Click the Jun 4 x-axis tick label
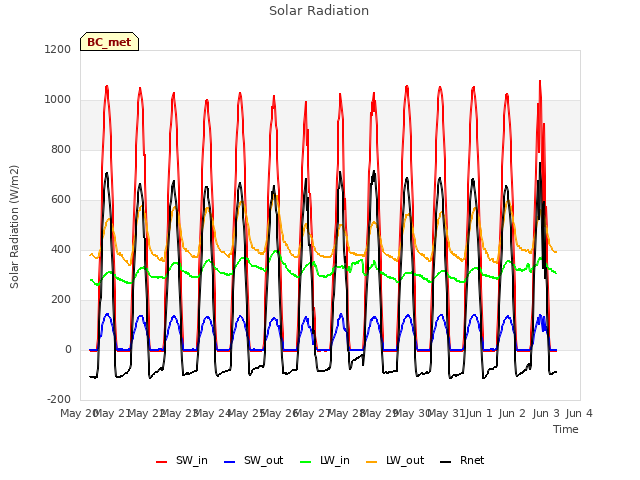The width and height of the screenshot is (640, 480). pos(579,413)
